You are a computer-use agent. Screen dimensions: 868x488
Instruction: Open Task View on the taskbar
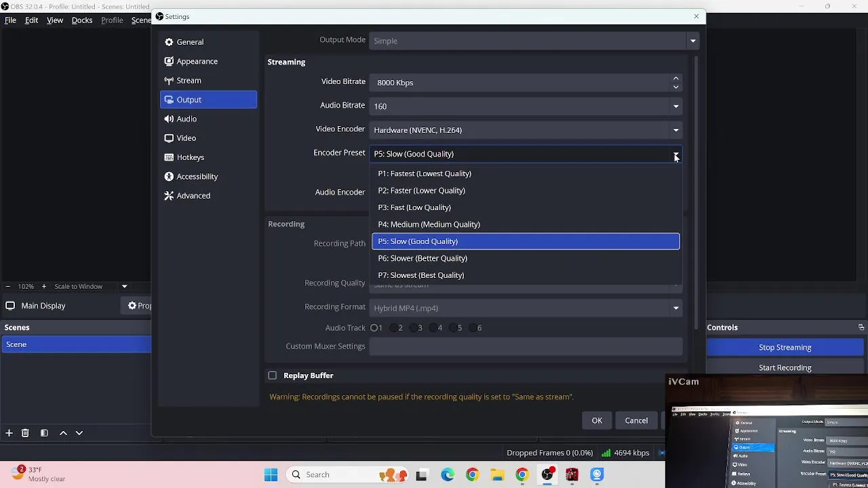421,474
